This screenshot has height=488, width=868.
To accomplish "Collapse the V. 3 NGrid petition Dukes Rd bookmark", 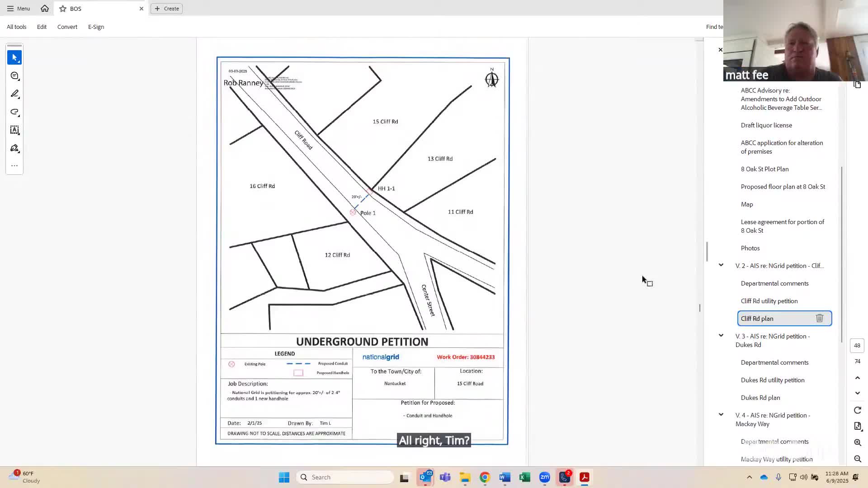I will pyautogui.click(x=721, y=336).
